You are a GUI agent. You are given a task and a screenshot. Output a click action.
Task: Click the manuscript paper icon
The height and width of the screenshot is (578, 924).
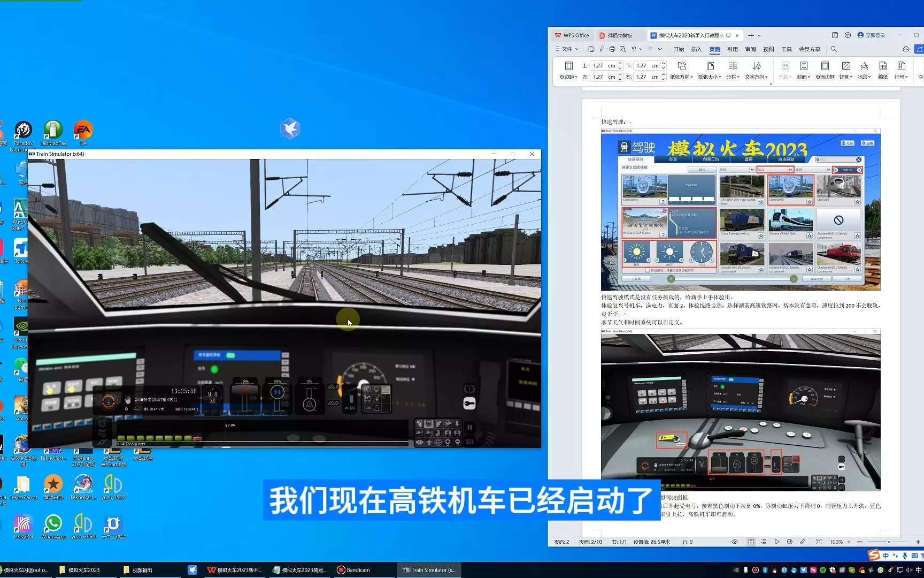coord(883,66)
